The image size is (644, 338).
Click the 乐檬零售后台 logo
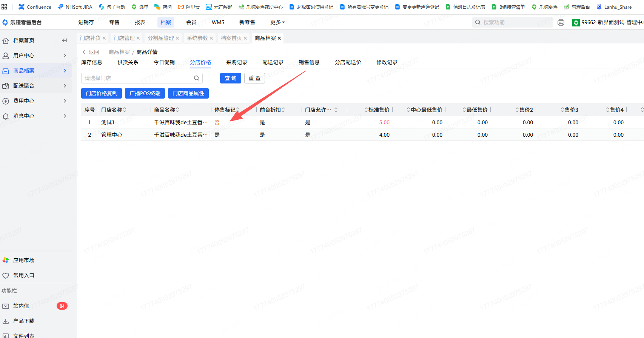22,22
